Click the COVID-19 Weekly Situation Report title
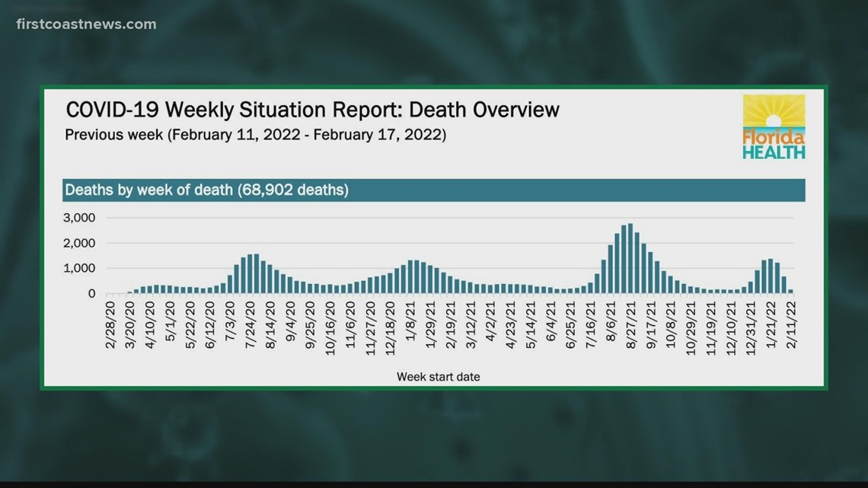 pos(312,110)
